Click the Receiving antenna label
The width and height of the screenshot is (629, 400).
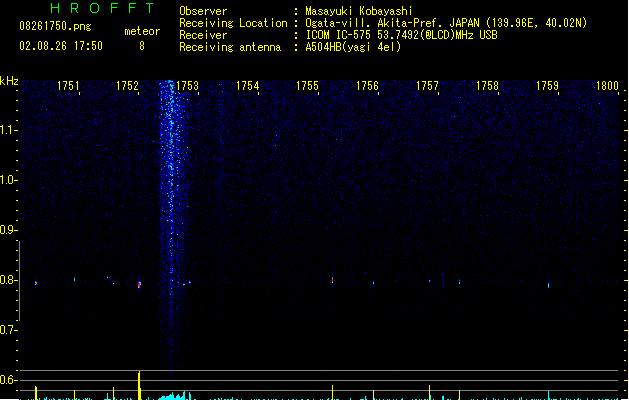pos(230,47)
